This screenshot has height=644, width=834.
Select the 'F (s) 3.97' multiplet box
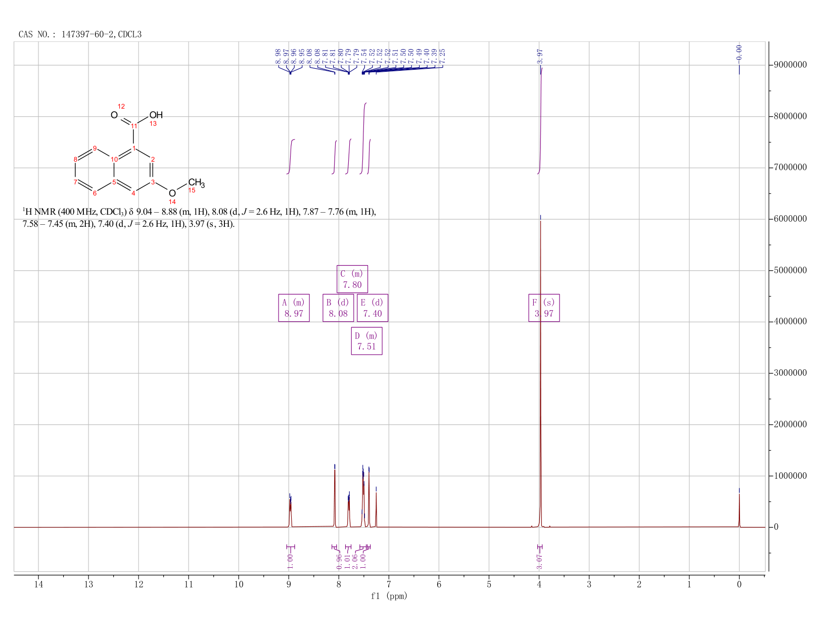tap(544, 308)
